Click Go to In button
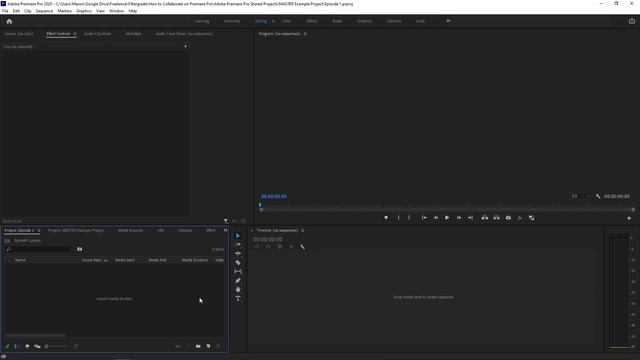This screenshot has width=640, height=360. click(x=424, y=218)
